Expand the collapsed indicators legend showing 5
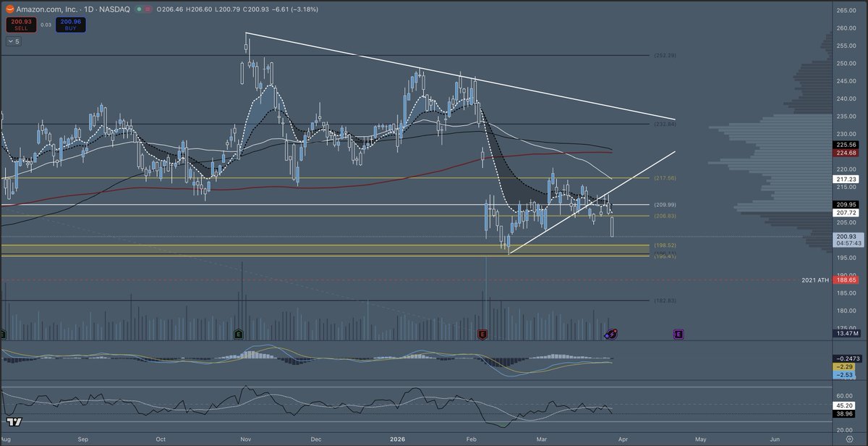Image resolution: width=868 pixels, height=446 pixels. [14, 41]
